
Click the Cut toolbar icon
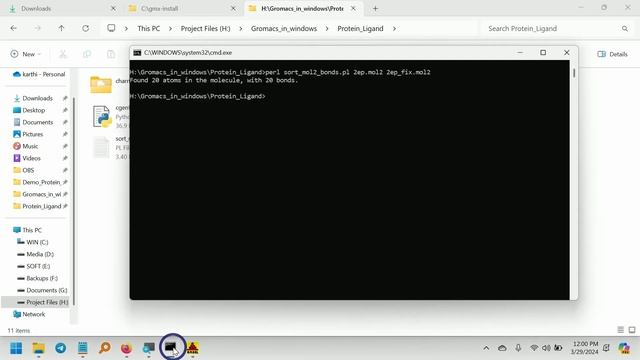pyautogui.click(x=63, y=54)
